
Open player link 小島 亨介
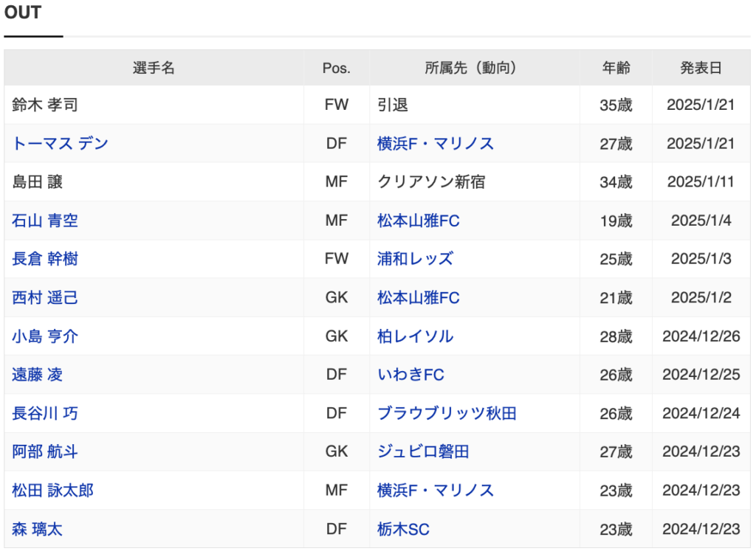[x=45, y=336]
